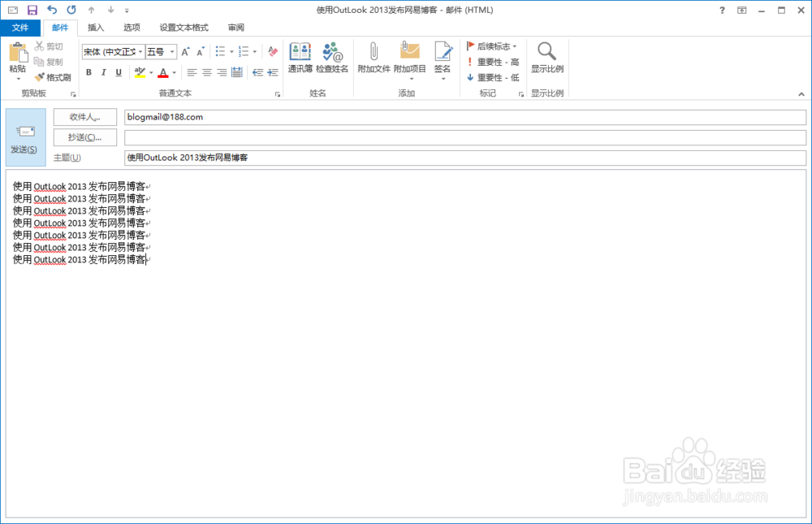Image resolution: width=812 pixels, height=524 pixels.
Task: Redo the last action
Action: [71, 10]
